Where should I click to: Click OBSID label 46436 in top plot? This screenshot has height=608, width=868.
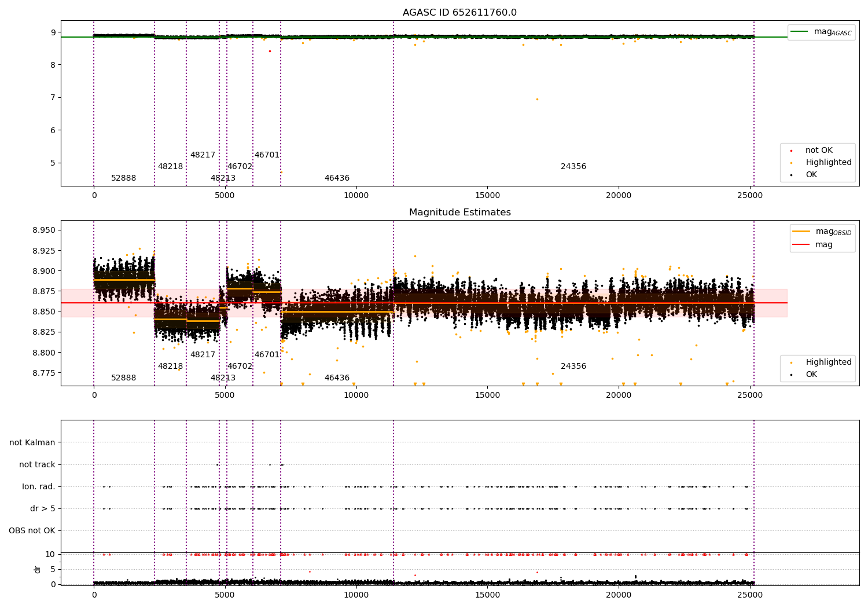[x=337, y=178]
